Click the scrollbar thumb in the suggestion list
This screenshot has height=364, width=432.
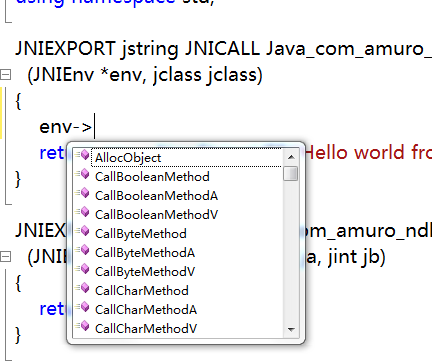point(291,174)
